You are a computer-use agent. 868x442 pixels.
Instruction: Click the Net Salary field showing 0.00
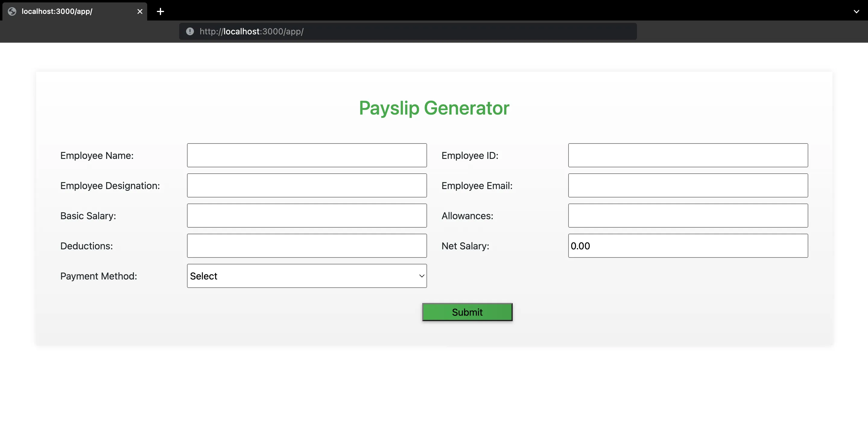(688, 246)
